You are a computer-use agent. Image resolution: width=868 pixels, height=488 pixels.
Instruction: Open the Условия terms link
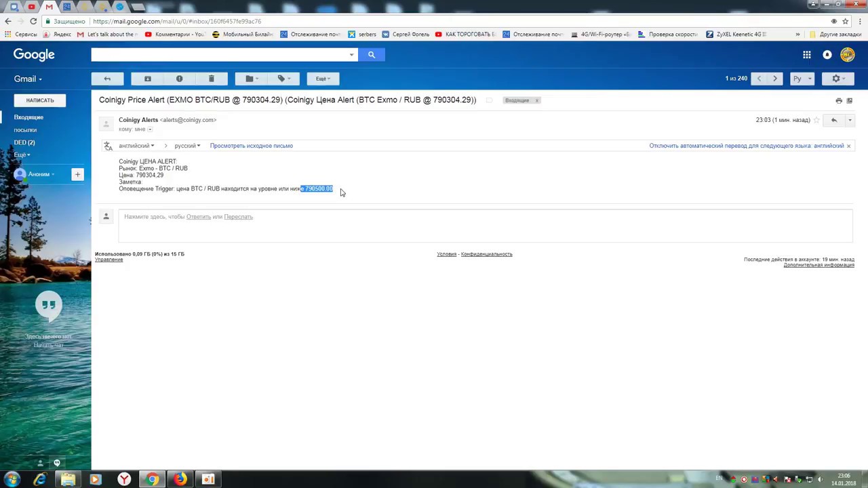(x=447, y=254)
